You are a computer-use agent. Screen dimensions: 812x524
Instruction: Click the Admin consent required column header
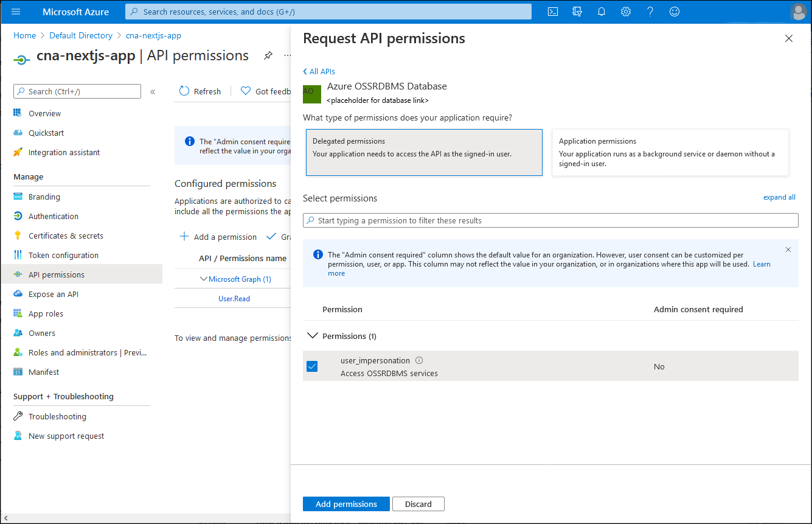698,310
